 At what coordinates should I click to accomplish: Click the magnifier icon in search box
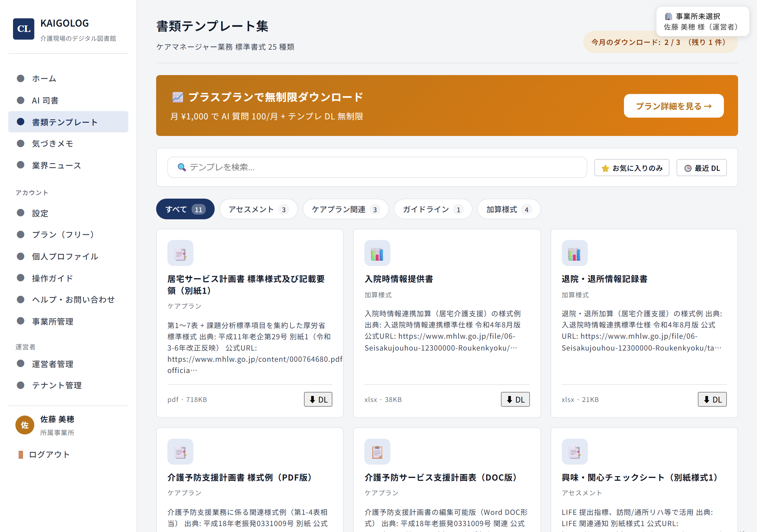(181, 167)
